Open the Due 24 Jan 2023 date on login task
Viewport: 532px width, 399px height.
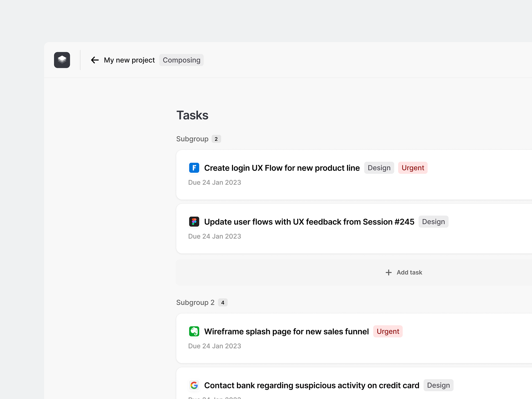(x=215, y=182)
